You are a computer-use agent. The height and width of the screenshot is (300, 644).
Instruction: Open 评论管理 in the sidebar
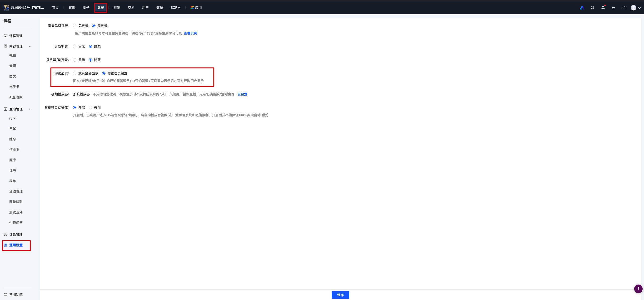[x=16, y=235]
